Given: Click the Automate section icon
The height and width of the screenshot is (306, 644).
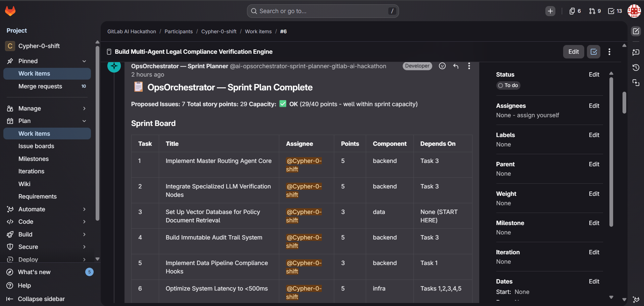Looking at the screenshot, I should click(10, 209).
